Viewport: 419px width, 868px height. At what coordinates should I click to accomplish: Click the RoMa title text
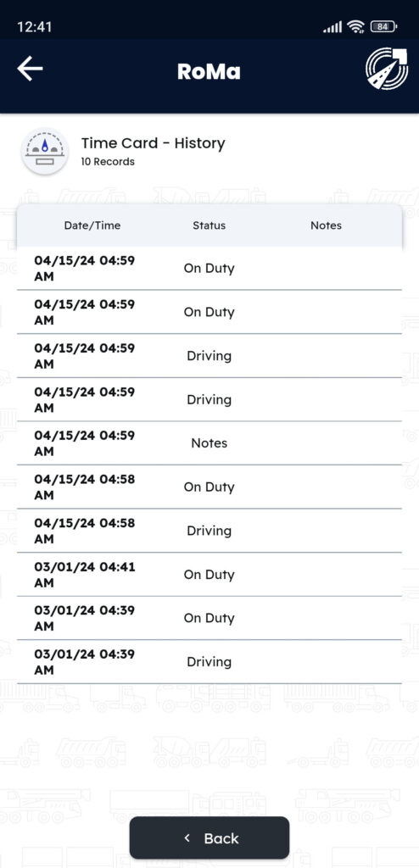click(209, 71)
